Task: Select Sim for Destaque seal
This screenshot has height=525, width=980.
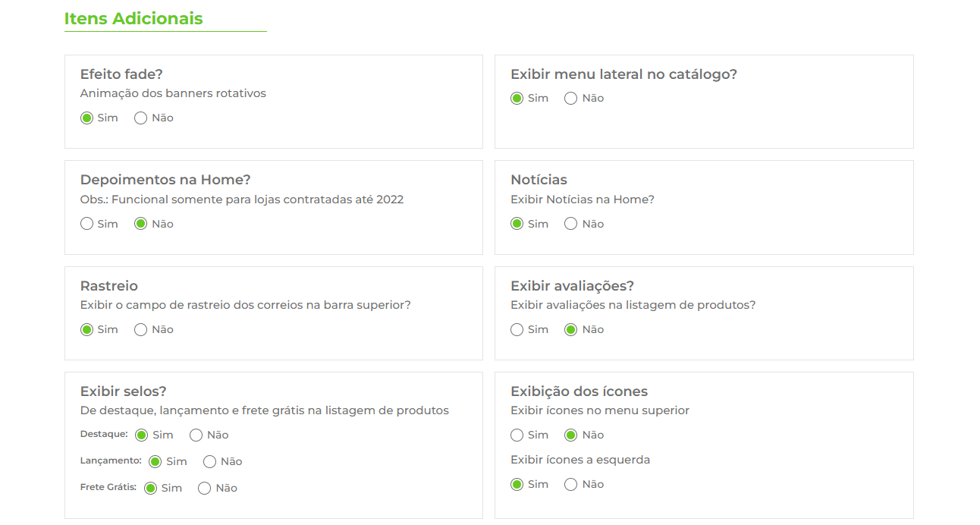Action: [x=141, y=435]
